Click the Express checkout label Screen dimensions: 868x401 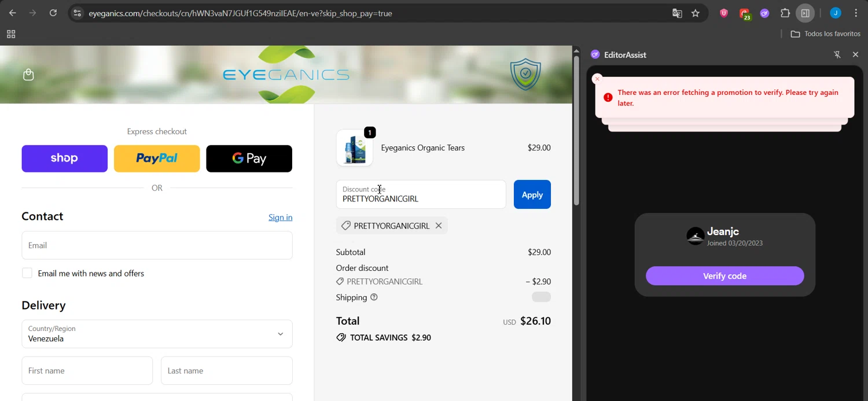157,131
